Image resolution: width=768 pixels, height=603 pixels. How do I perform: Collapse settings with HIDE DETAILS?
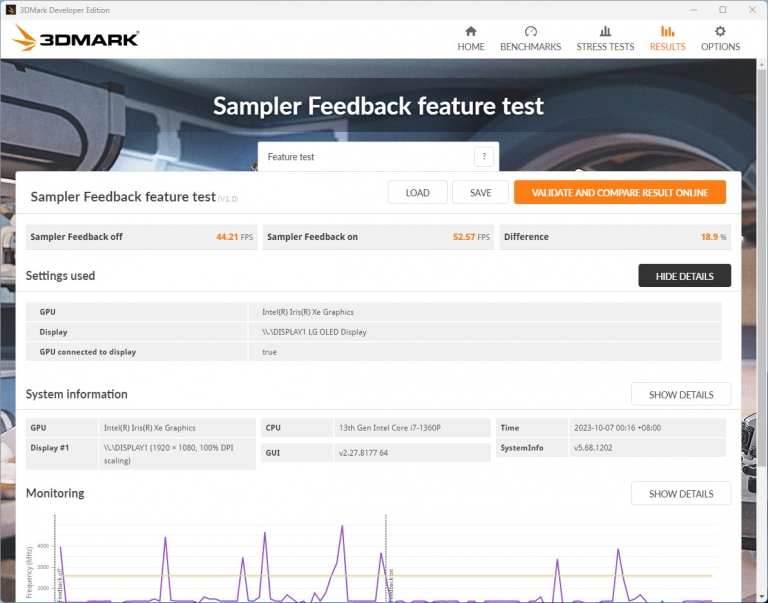(684, 276)
